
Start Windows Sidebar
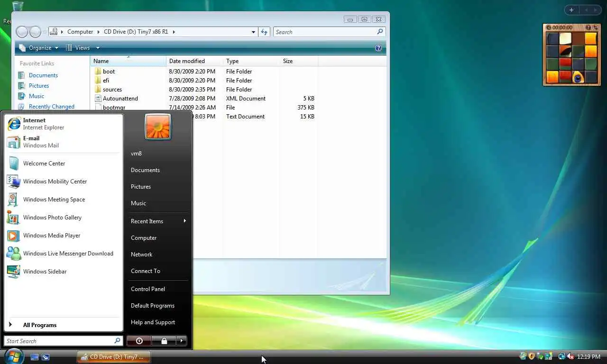(x=64, y=272)
